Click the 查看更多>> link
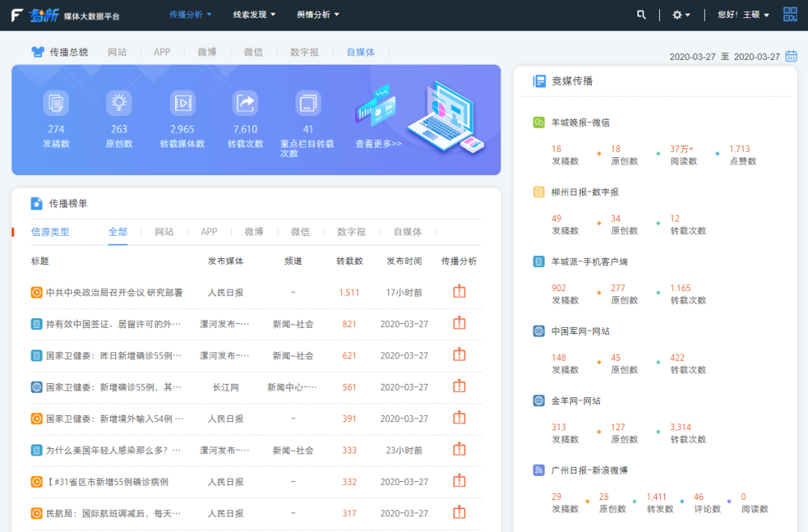808x532 pixels. click(x=378, y=144)
